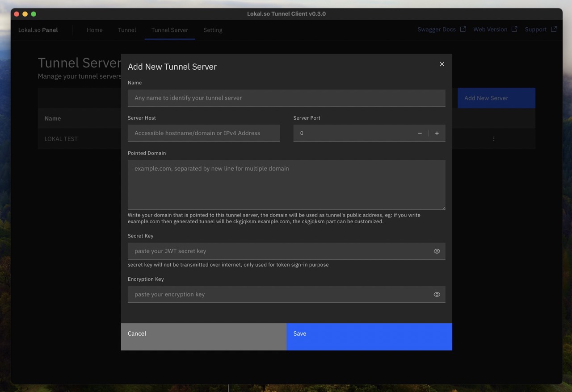Switch to the Home tab
This screenshot has width=572, height=392.
point(94,30)
